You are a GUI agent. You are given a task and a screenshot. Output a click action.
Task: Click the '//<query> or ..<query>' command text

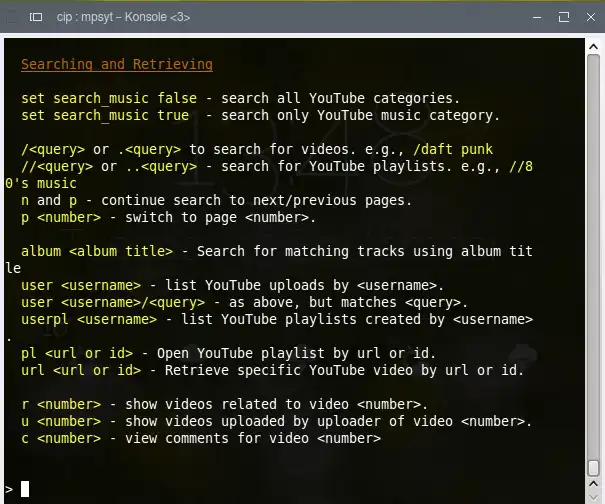pyautogui.click(x=109, y=166)
